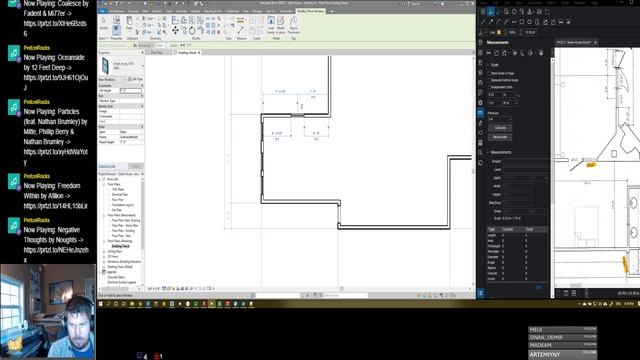Click the Windows Start button
The height and width of the screenshot is (360, 640).
pos(100,304)
